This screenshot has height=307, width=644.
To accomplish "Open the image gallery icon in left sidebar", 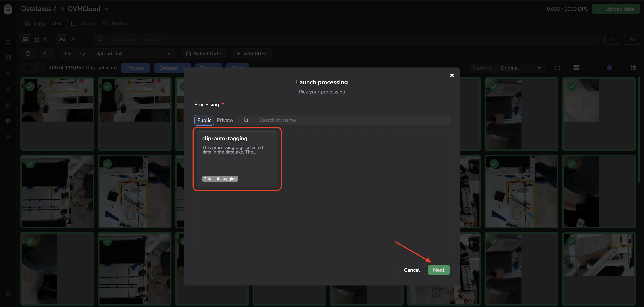I will pos(8,57).
